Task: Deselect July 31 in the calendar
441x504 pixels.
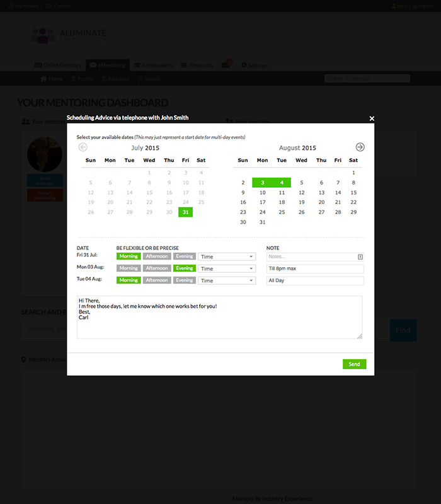Action: (185, 212)
